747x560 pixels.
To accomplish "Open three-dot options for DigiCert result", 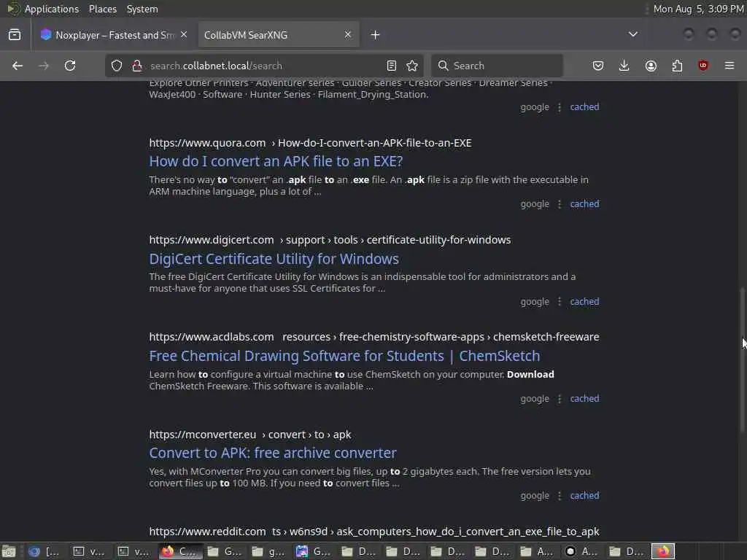I will point(560,301).
